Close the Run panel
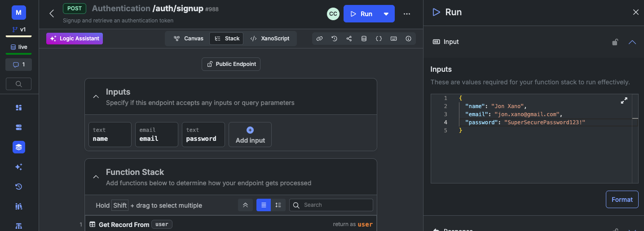 point(635,13)
